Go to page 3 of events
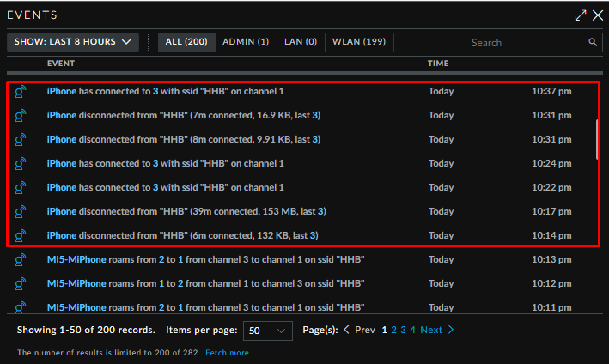Viewport: 609px width, 364px height. (x=403, y=330)
